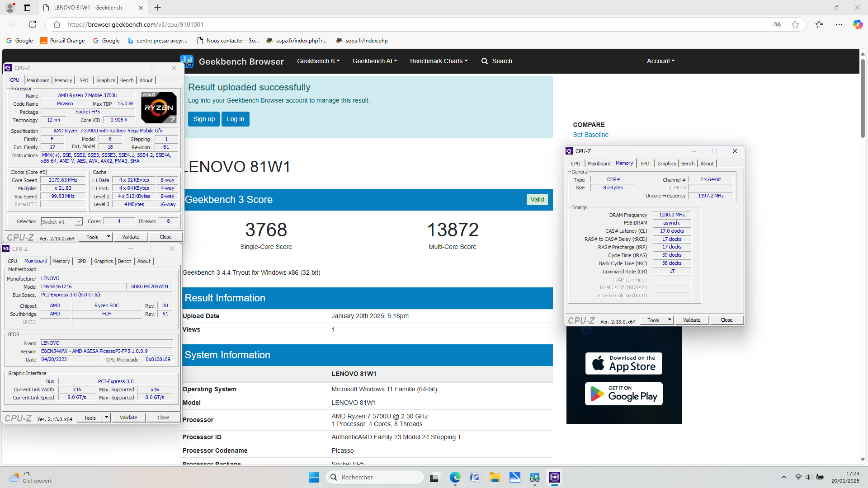
Task: Open the Edge settings ellipsis menu
Action: (x=839, y=24)
